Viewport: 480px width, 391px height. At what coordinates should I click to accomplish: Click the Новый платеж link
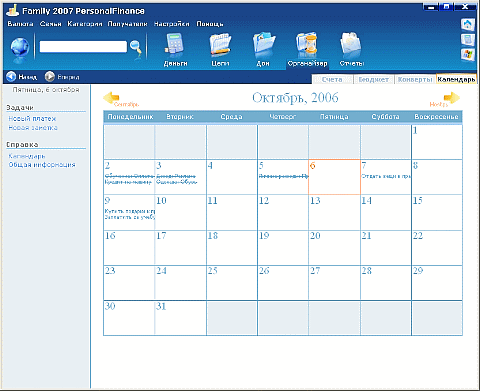click(x=32, y=119)
